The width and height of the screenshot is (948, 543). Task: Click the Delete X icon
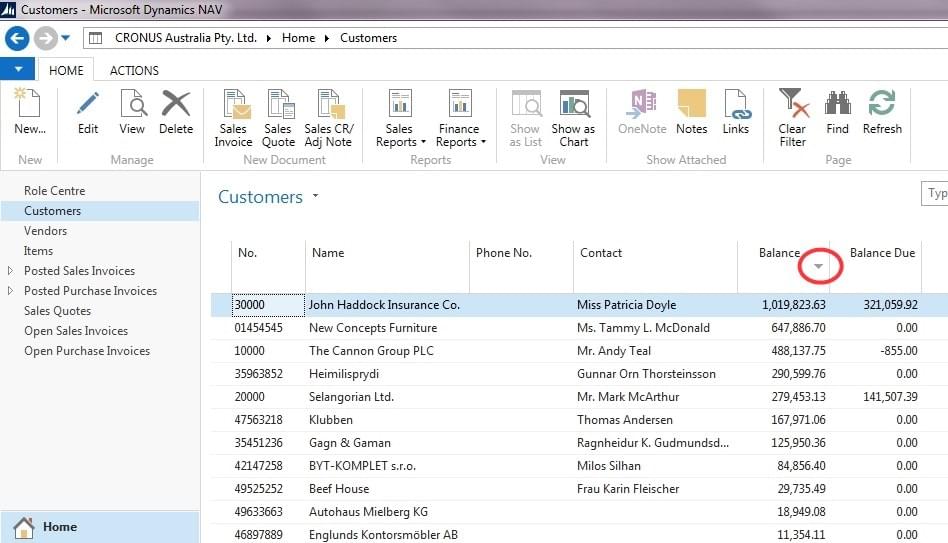176,103
